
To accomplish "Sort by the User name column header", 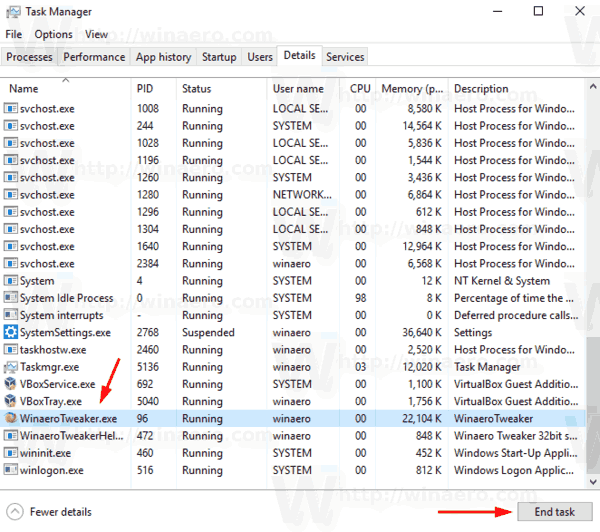I will coord(303,88).
